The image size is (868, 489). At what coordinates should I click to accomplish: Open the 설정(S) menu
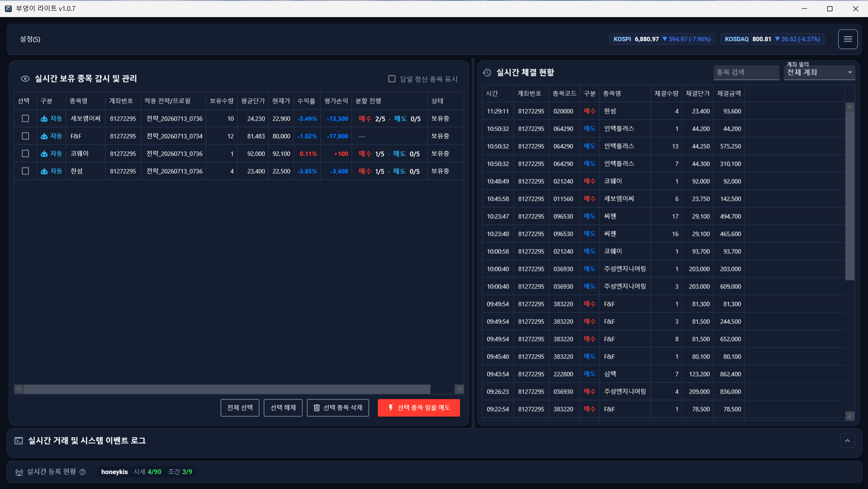pyautogui.click(x=30, y=39)
